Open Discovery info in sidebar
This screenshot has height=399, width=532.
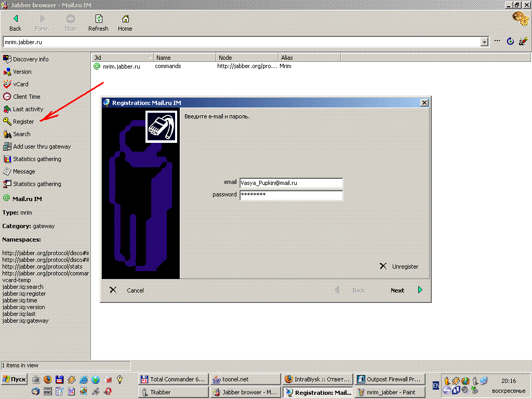30,59
